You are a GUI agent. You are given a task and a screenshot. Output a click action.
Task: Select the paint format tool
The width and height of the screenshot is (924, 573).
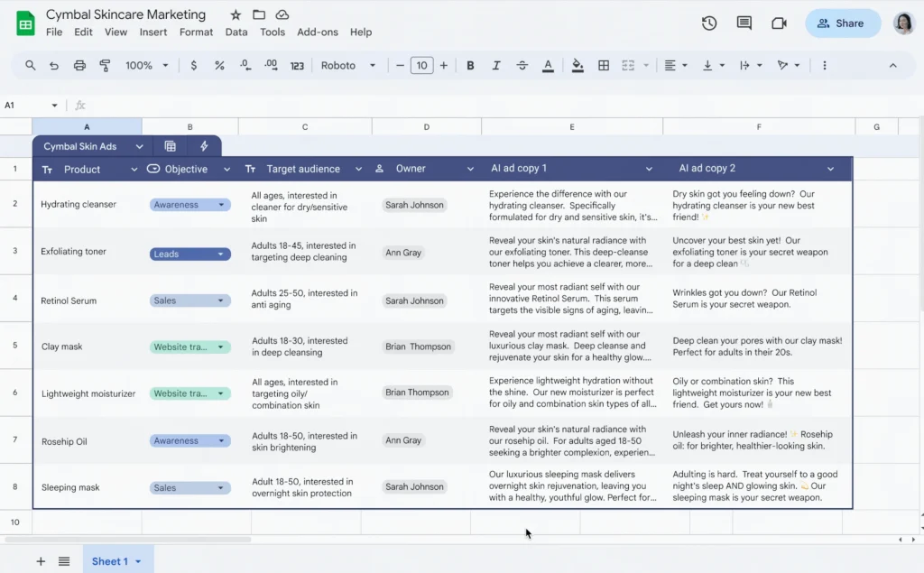[x=105, y=66]
